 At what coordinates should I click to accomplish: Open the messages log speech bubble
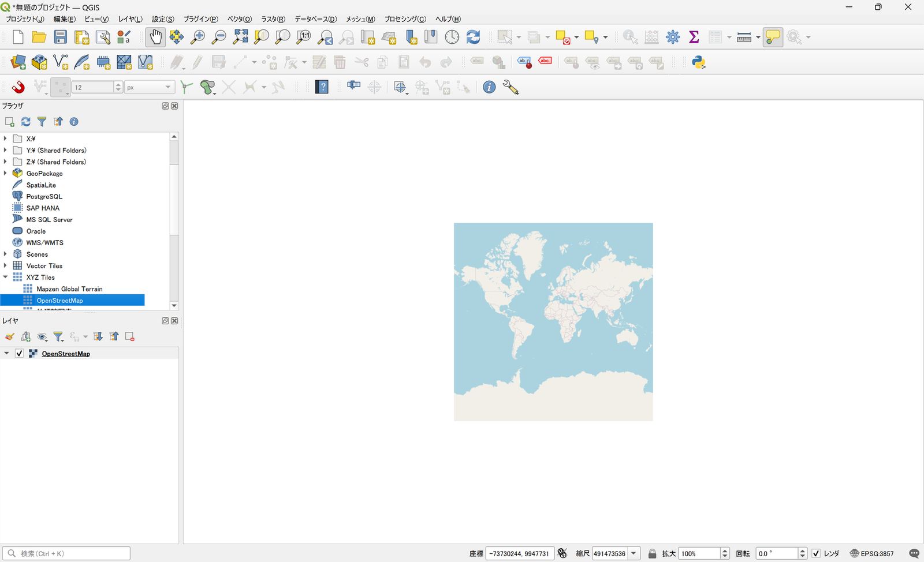tap(914, 553)
